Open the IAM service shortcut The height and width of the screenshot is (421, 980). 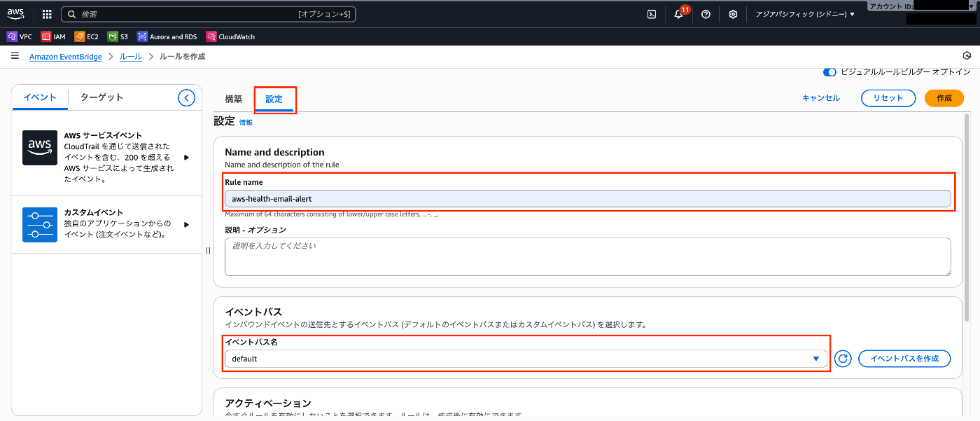[54, 36]
